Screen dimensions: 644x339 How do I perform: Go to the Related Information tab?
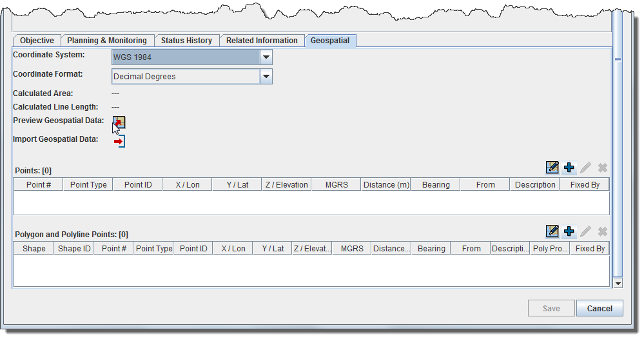(x=262, y=41)
